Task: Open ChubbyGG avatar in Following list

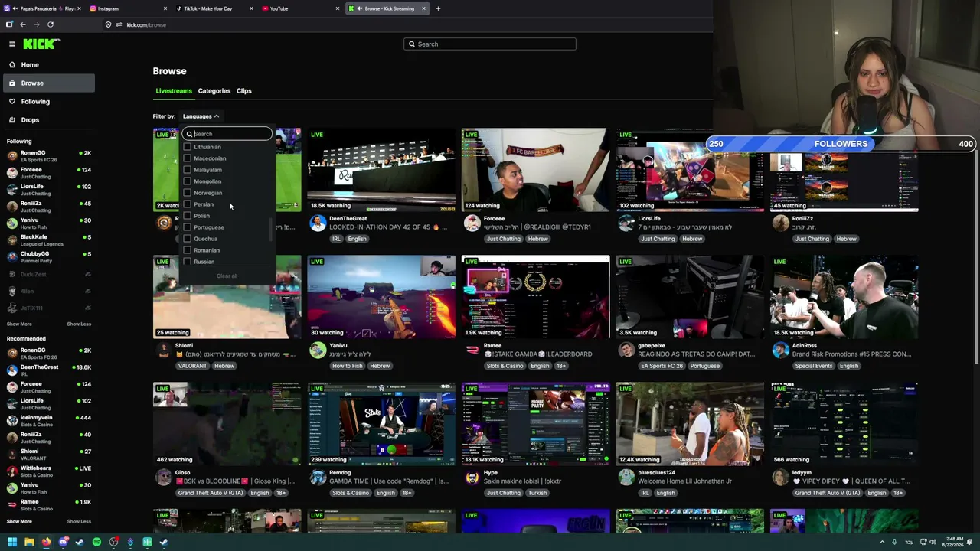Action: click(x=12, y=257)
